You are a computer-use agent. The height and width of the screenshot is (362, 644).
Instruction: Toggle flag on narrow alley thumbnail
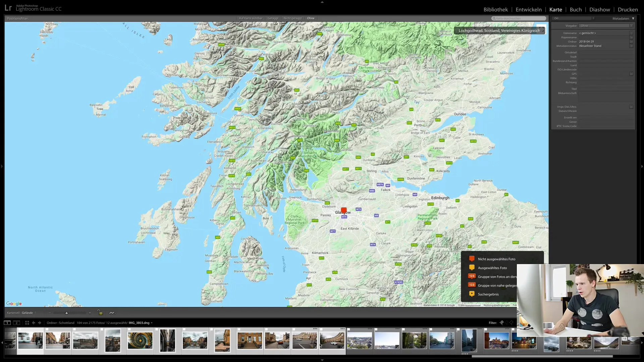tap(157, 329)
